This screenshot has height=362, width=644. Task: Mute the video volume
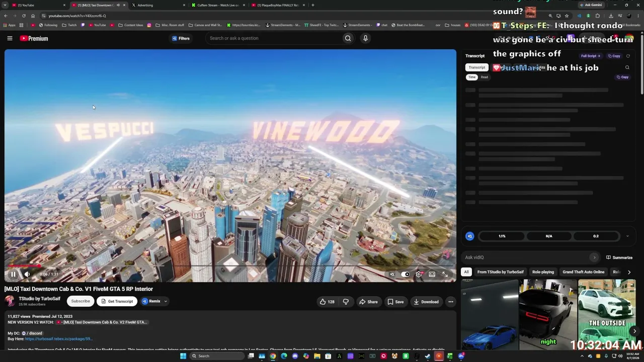pos(27,274)
